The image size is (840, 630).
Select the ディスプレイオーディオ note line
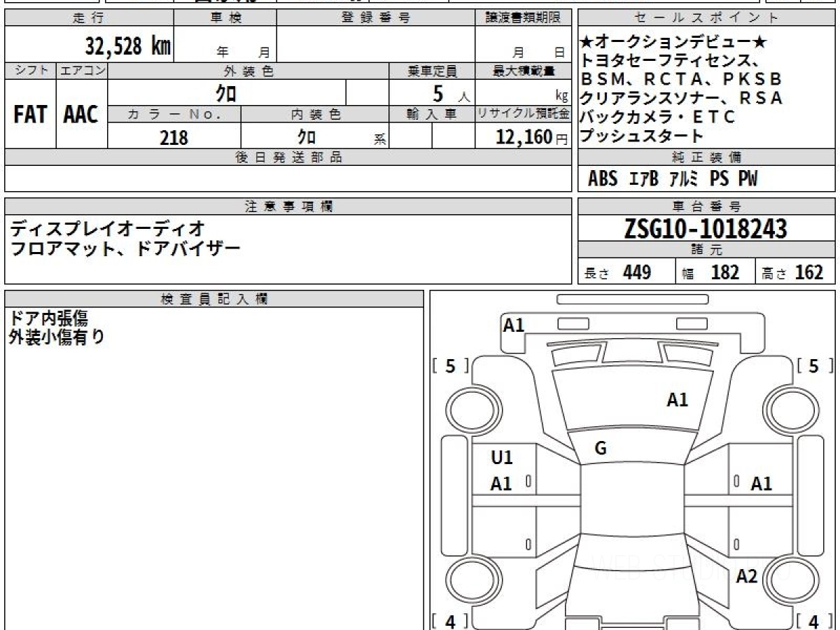point(108,228)
